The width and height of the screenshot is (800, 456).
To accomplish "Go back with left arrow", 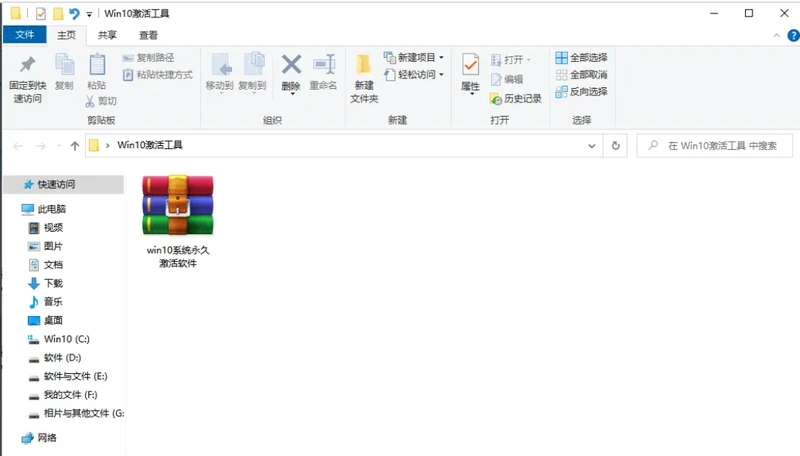I will pos(18,146).
